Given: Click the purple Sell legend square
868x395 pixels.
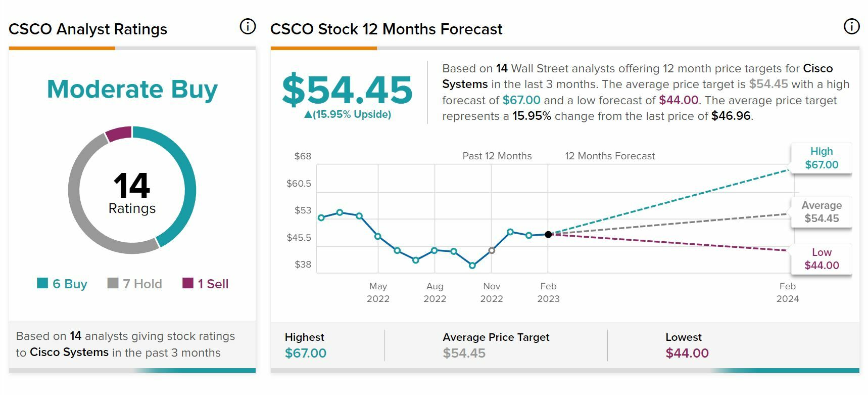Looking at the screenshot, I should (188, 283).
